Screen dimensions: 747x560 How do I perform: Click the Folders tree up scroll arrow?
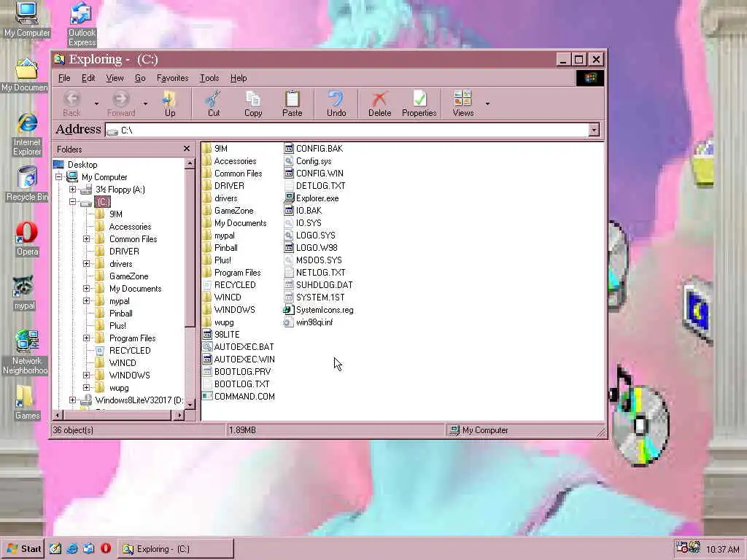(x=190, y=164)
